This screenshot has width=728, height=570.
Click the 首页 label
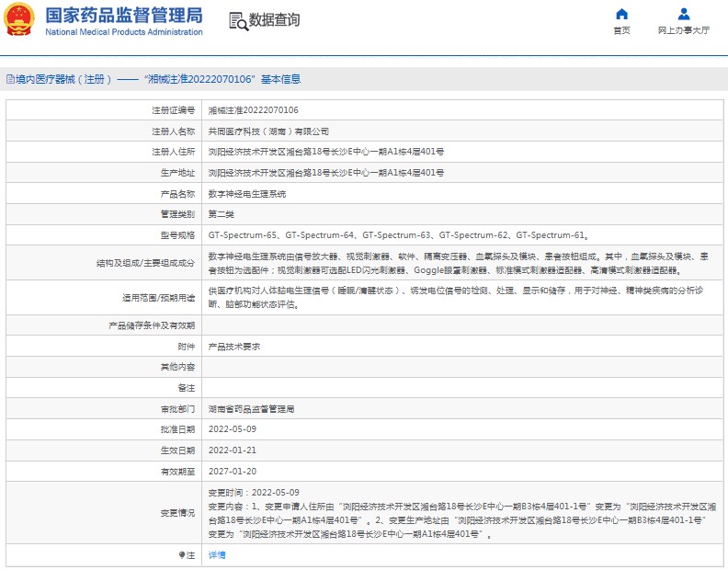pos(621,30)
